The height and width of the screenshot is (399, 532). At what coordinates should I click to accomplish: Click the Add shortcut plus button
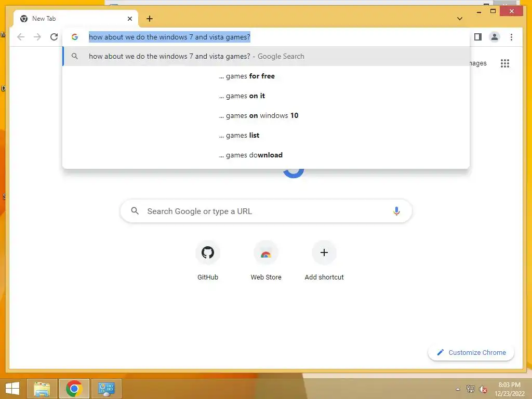point(324,252)
